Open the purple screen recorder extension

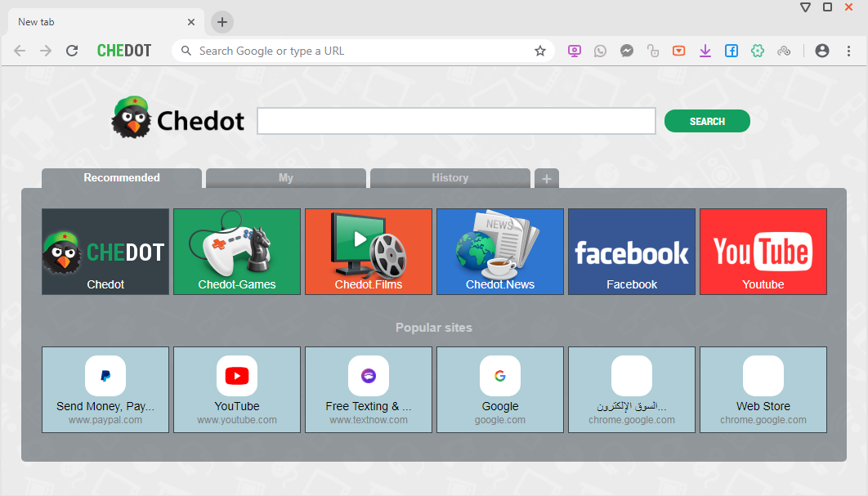coord(575,51)
